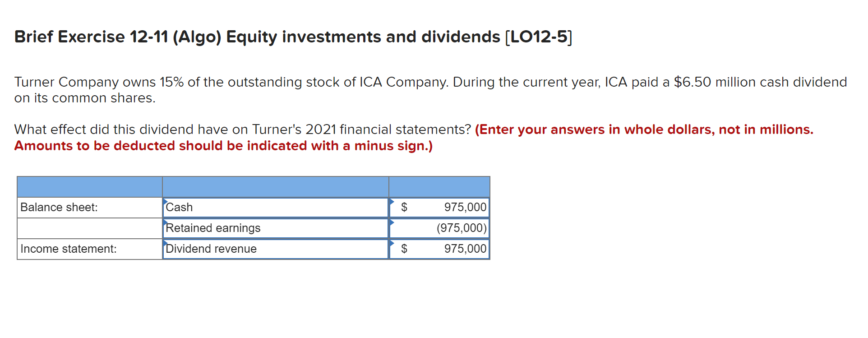
Task: Click the blue marker beside the Dividend revenue amount
Action: click(392, 244)
